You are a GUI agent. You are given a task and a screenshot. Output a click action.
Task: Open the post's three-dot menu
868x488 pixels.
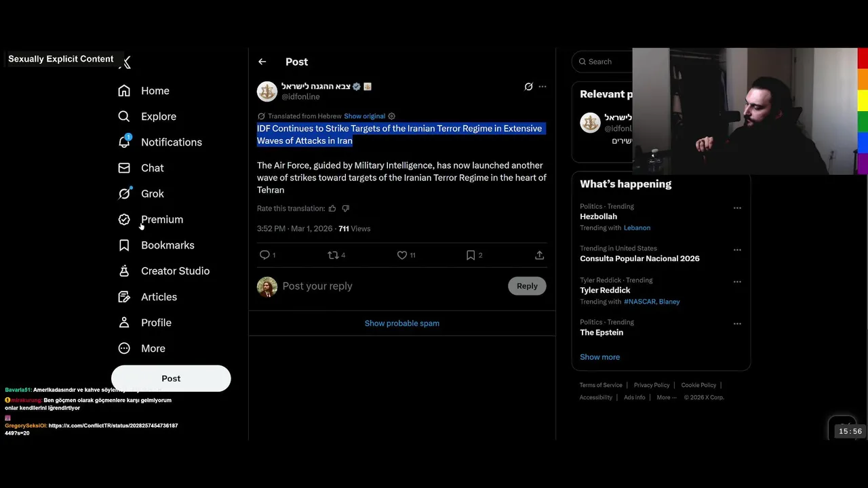coord(542,87)
